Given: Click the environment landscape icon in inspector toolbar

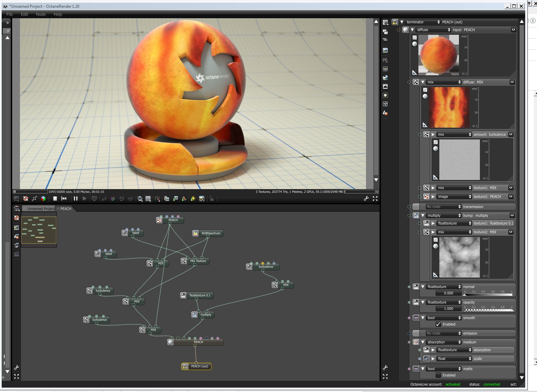Looking at the screenshot, I should (x=385, y=50).
